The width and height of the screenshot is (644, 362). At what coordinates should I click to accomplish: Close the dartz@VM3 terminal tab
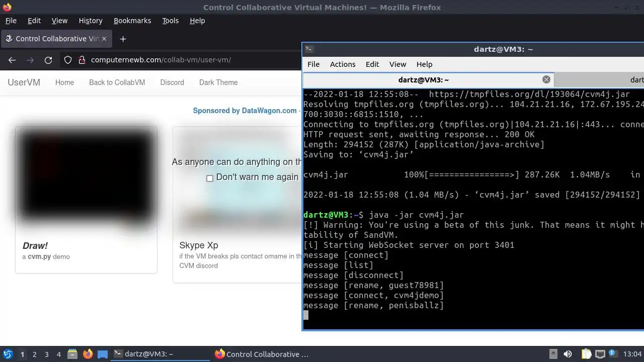point(546,79)
